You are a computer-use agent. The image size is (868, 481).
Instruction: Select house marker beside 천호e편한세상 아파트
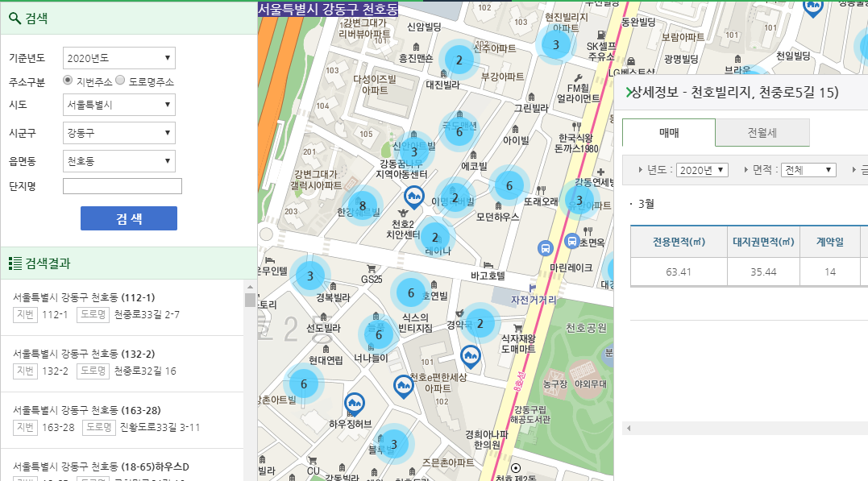click(403, 385)
